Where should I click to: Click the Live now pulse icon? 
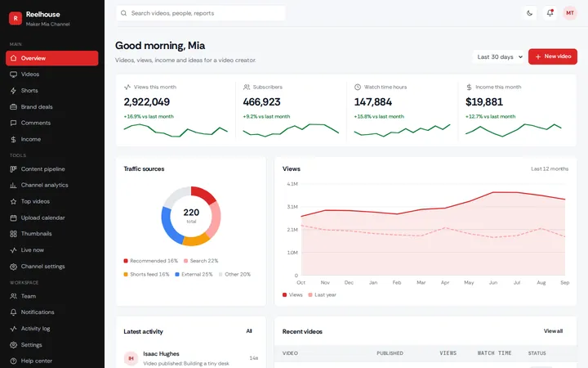[14, 250]
